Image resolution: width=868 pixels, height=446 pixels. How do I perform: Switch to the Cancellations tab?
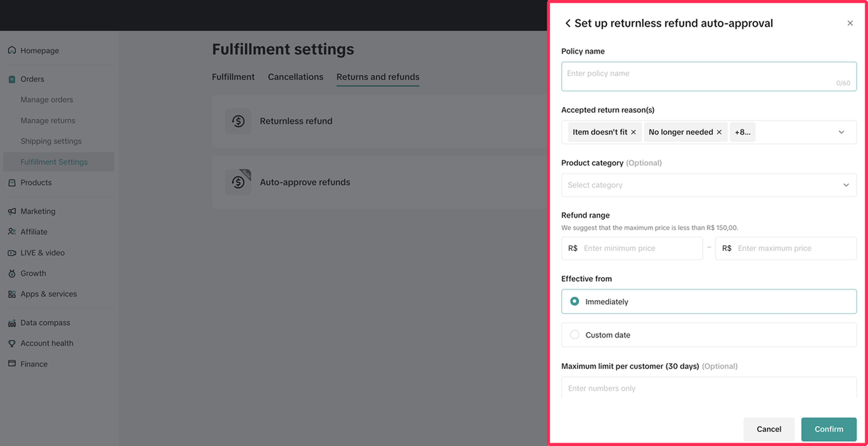[295, 77]
